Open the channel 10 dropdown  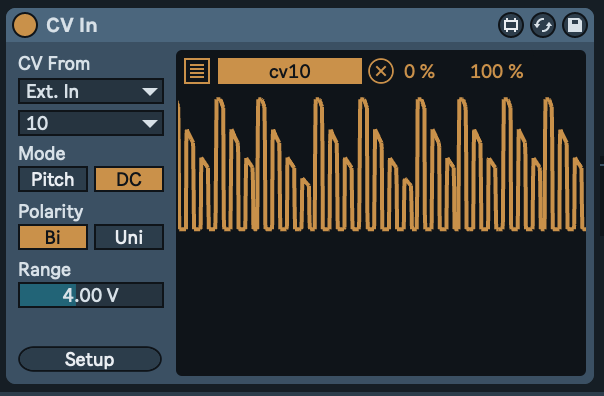click(91, 123)
